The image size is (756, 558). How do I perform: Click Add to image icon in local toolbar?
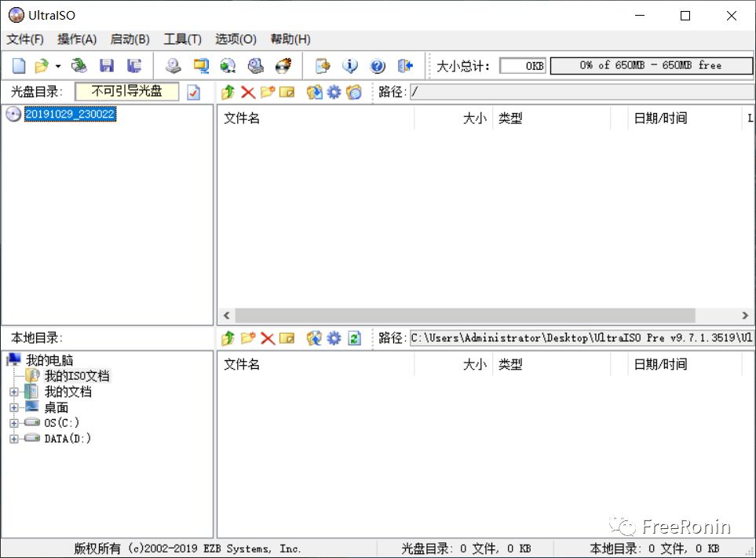pyautogui.click(x=314, y=338)
